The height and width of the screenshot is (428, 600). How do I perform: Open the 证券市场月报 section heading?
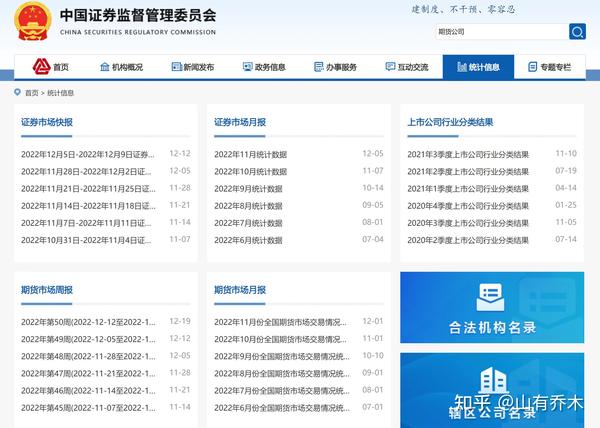(240, 122)
